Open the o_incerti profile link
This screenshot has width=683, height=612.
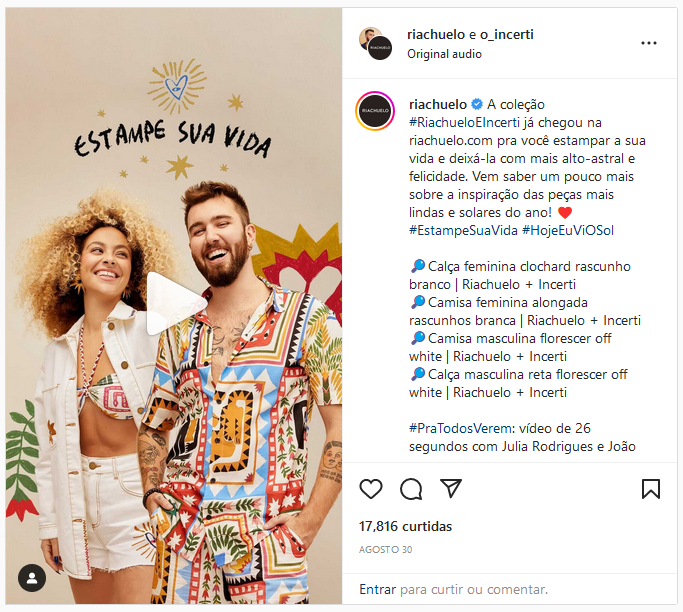(507, 34)
